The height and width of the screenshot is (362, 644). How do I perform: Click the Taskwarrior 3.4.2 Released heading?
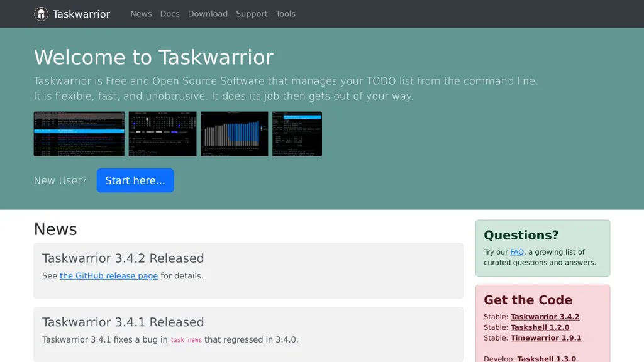click(x=123, y=258)
